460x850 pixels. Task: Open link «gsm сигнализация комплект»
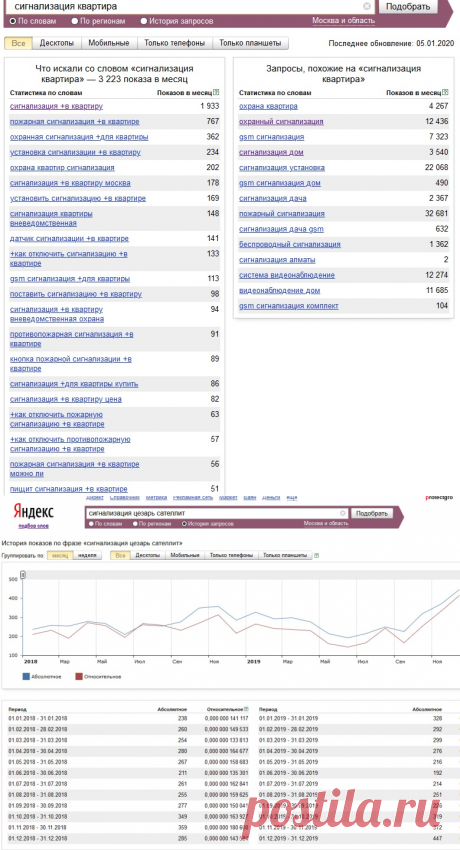(289, 306)
